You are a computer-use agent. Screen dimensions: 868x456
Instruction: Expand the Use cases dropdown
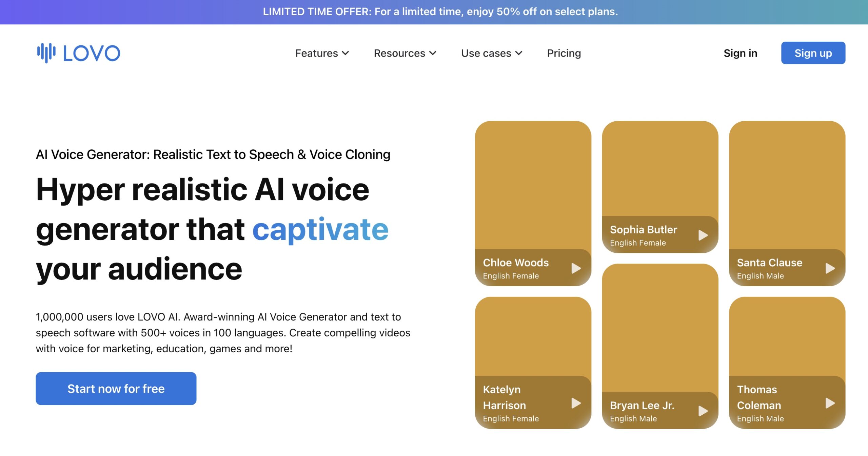point(491,53)
